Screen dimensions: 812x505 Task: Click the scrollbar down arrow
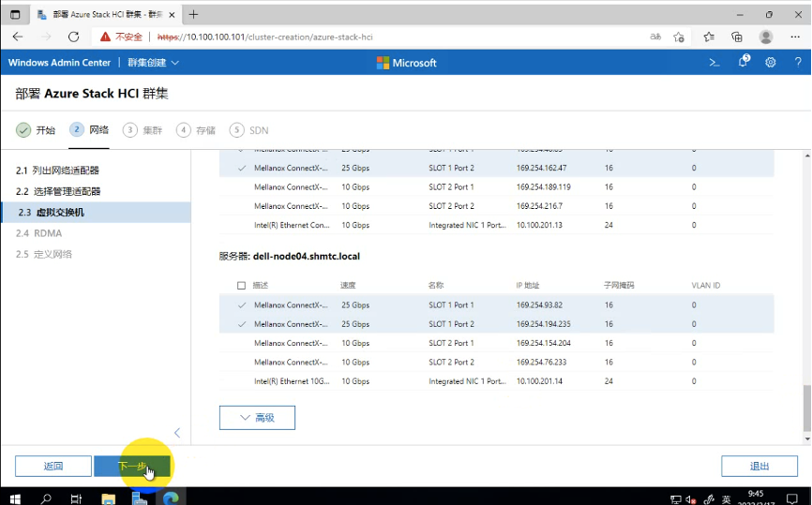807,438
